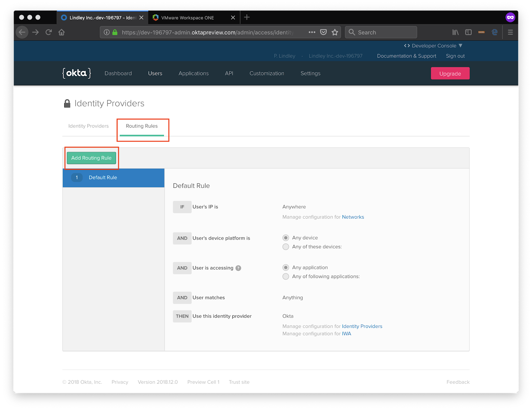Screen dimensions: 532x410
Task: Open the Identity Providers configuration link
Action: tap(362, 326)
